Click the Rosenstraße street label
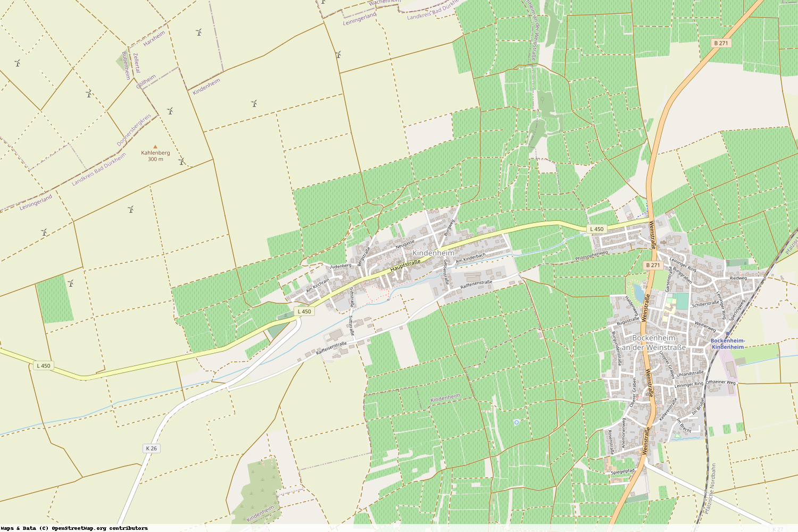The height and width of the screenshot is (532, 798). [x=612, y=442]
